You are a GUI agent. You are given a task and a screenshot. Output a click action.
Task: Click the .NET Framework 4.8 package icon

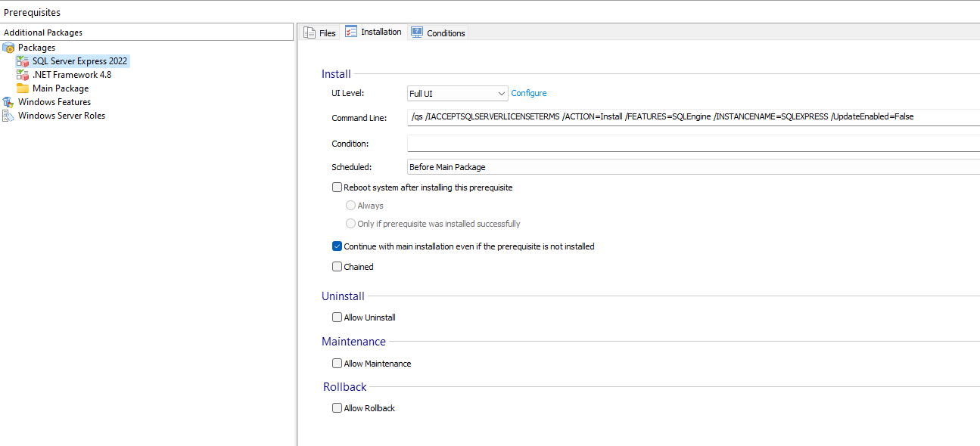point(23,75)
